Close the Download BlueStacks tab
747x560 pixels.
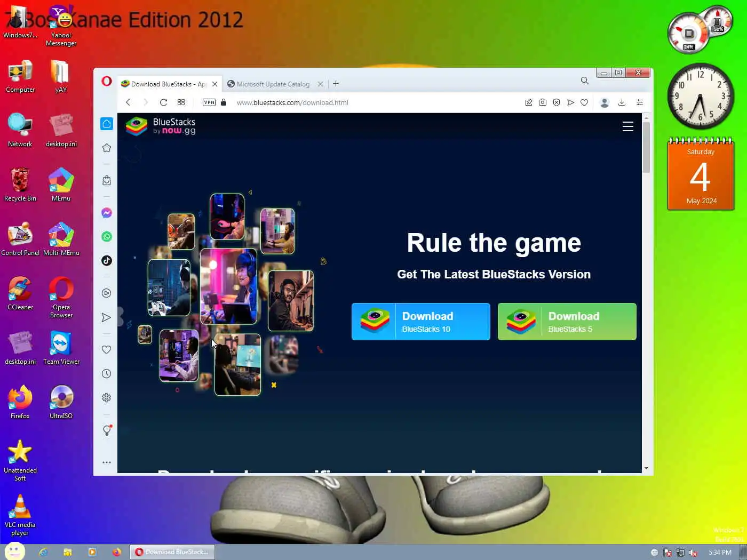[x=214, y=84]
